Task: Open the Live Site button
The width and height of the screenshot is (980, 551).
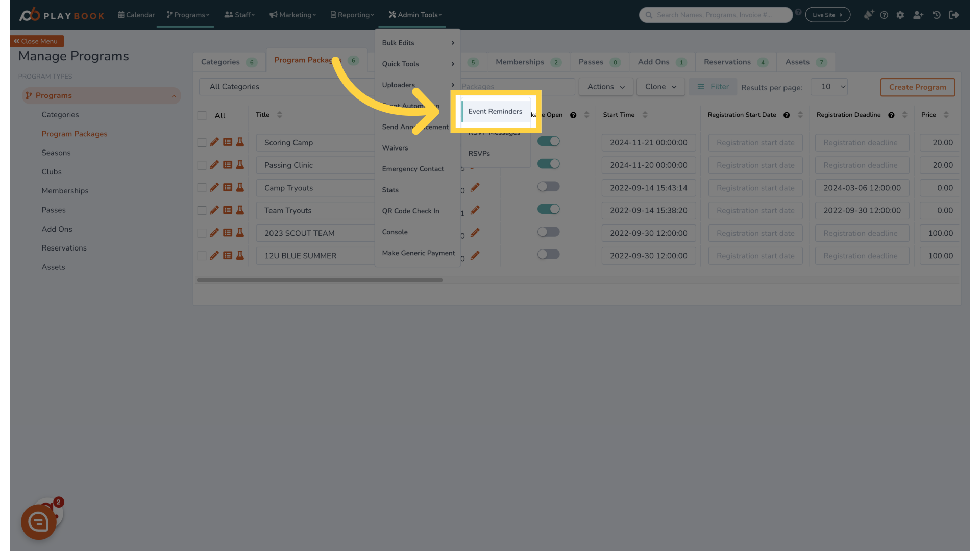Action: tap(827, 15)
